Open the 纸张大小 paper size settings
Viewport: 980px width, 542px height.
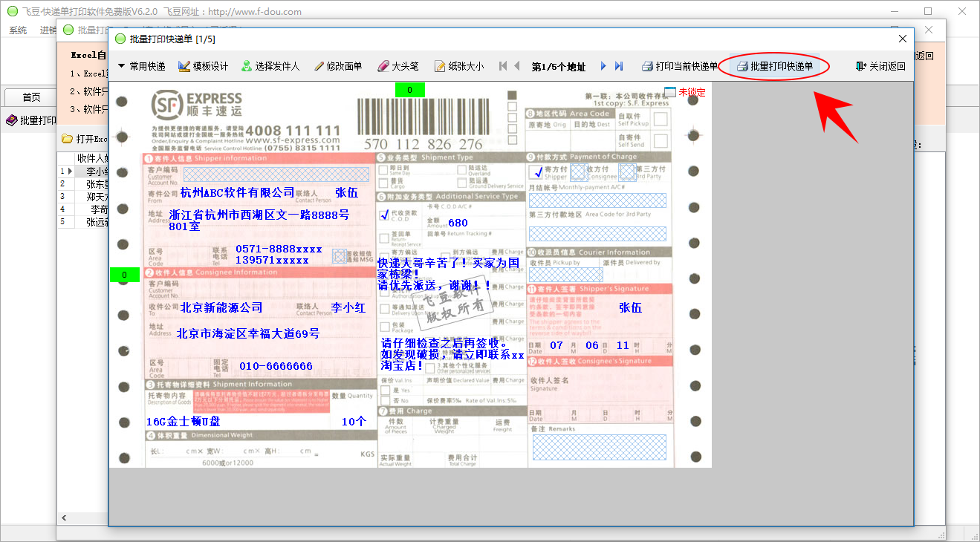[458, 66]
